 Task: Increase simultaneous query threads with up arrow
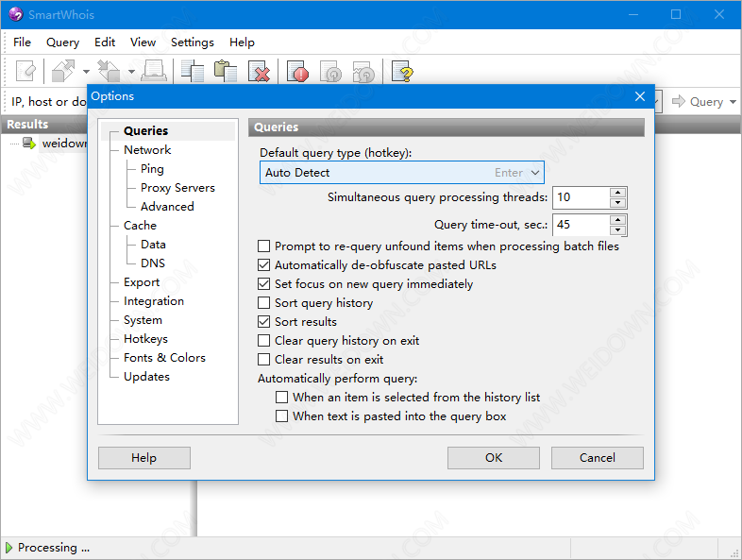tap(617, 193)
